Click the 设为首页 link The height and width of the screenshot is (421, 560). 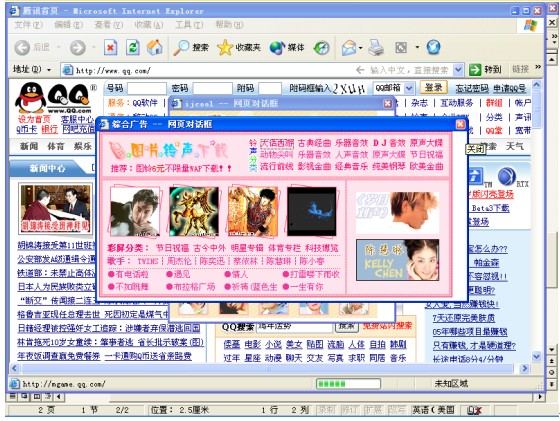tap(35, 119)
